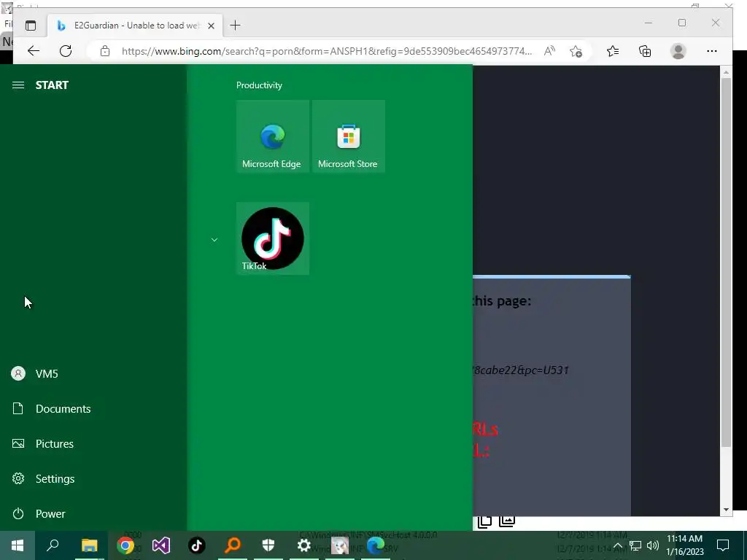Launch the TikTok tile in Start
This screenshot has height=560, width=747.
coord(273,238)
